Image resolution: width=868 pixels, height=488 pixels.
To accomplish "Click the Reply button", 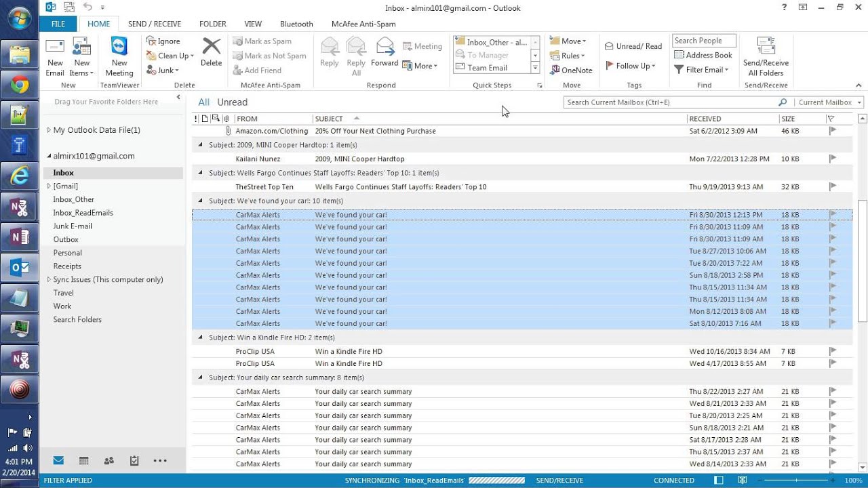I will [x=330, y=53].
